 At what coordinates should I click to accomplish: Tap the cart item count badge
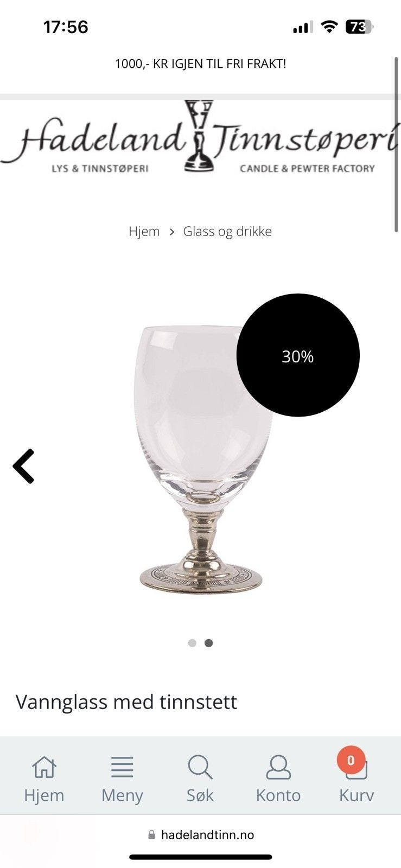click(351, 760)
